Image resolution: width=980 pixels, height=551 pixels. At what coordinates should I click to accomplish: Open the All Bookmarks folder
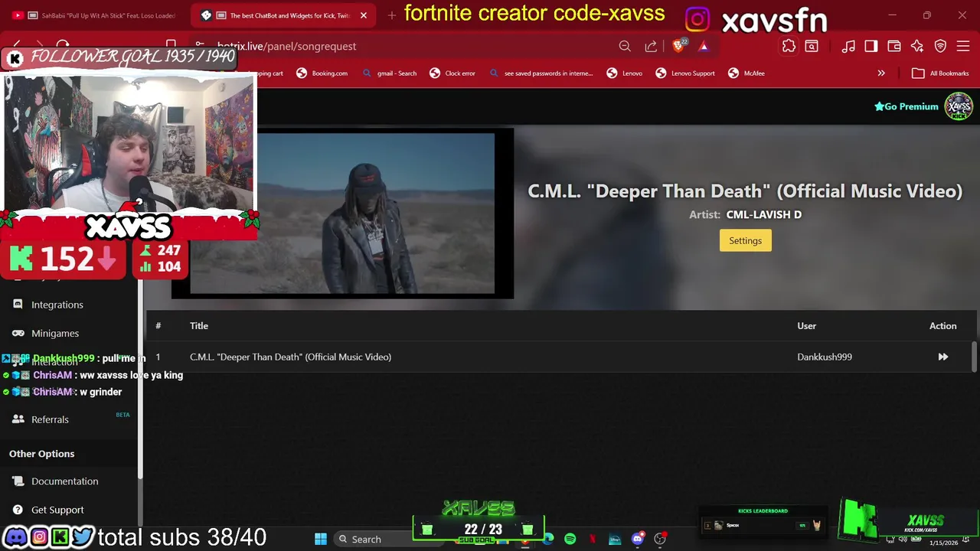click(940, 73)
